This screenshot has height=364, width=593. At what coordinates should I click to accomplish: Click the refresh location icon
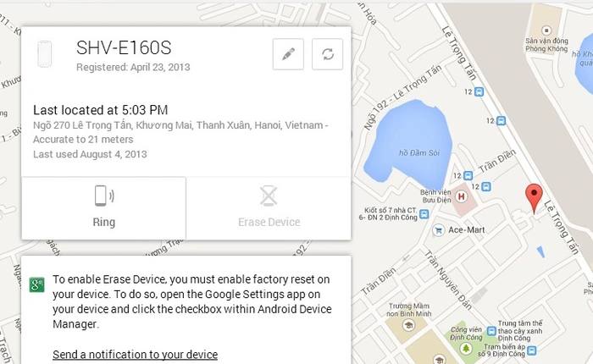click(327, 54)
